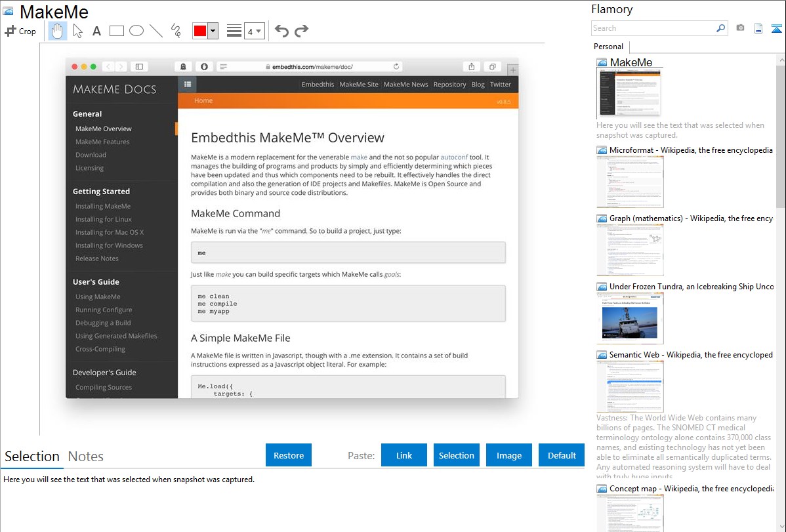Click the paste Link button

pyautogui.click(x=404, y=455)
